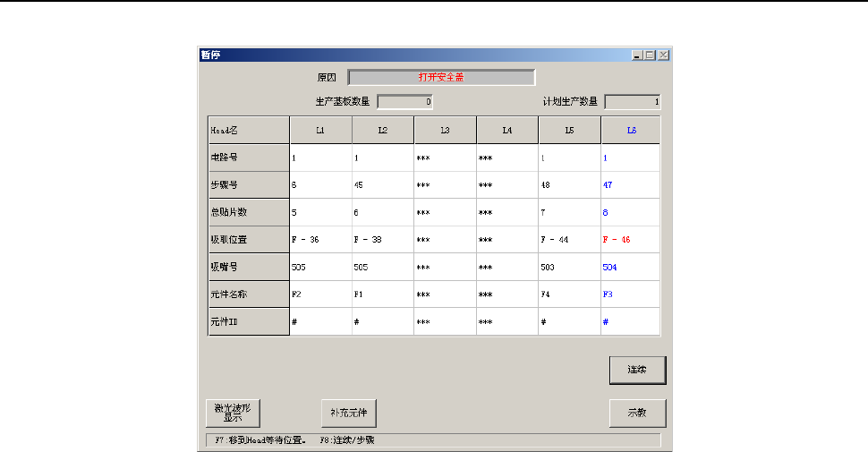Select the L4 head column header
This screenshot has height=452, width=868.
click(x=507, y=130)
